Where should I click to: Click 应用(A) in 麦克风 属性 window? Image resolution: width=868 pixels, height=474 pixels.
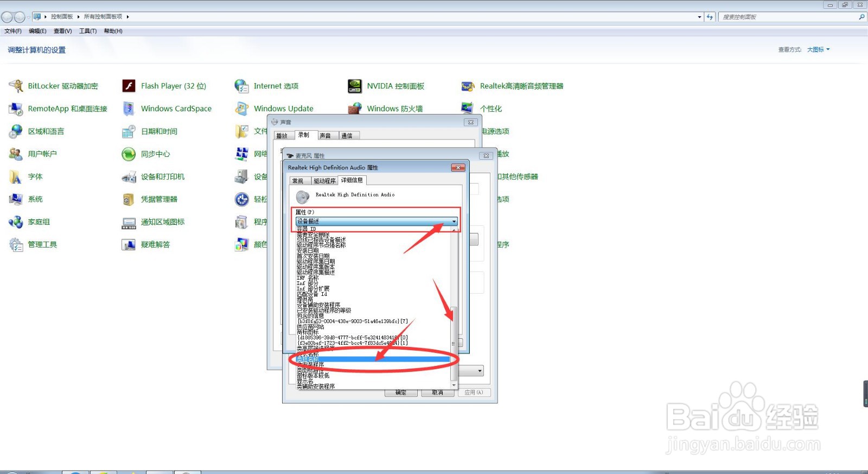[474, 393]
